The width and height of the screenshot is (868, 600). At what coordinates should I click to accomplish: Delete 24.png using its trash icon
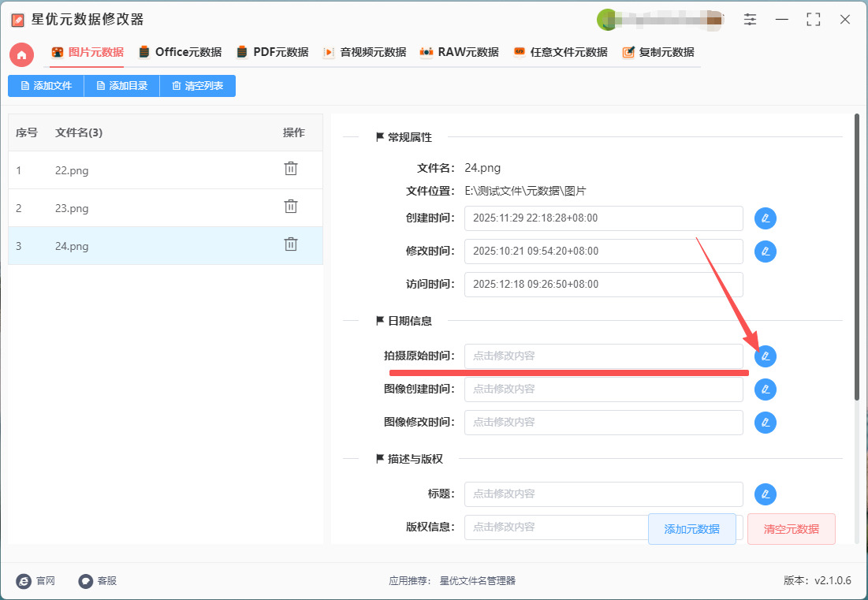(x=291, y=244)
